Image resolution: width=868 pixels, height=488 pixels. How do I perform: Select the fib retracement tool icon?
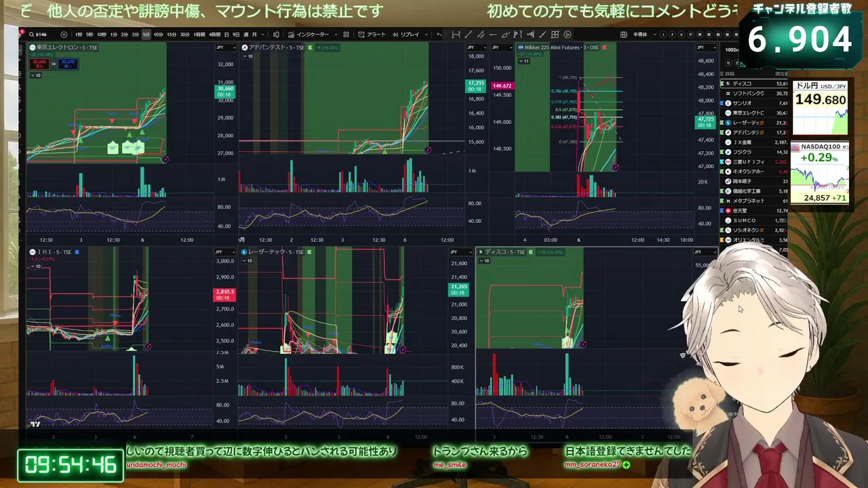point(531,35)
